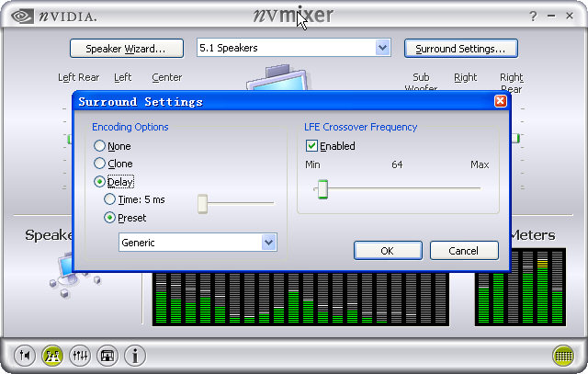Image resolution: width=588 pixels, height=374 pixels.
Task: Close the Surround Settings dialog
Action: pyautogui.click(x=500, y=101)
